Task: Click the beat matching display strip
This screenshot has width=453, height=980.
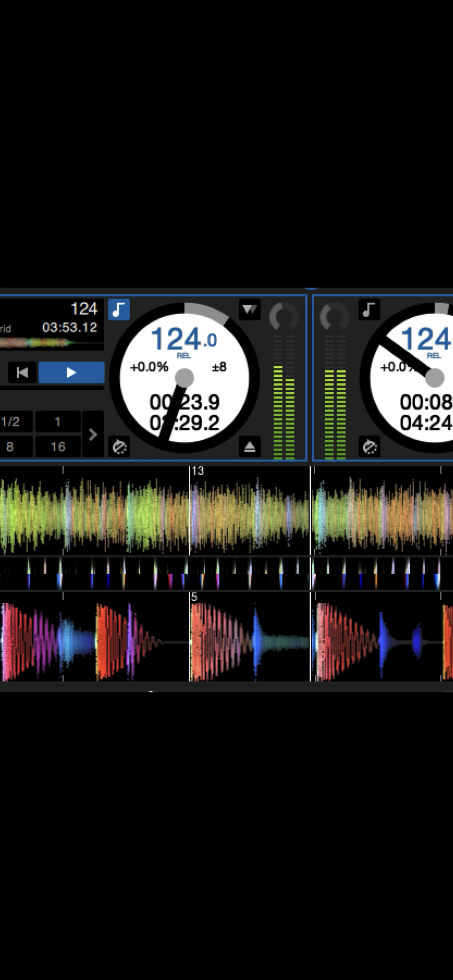Action: point(226,574)
